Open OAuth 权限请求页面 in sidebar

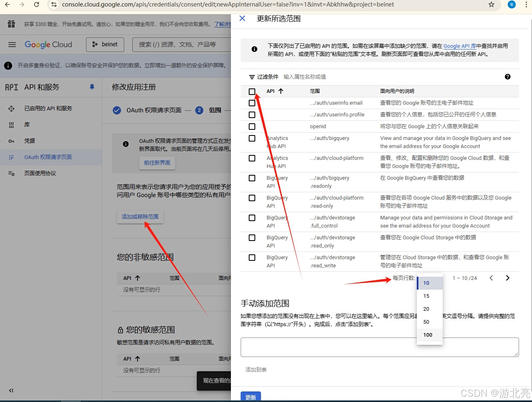(51, 157)
